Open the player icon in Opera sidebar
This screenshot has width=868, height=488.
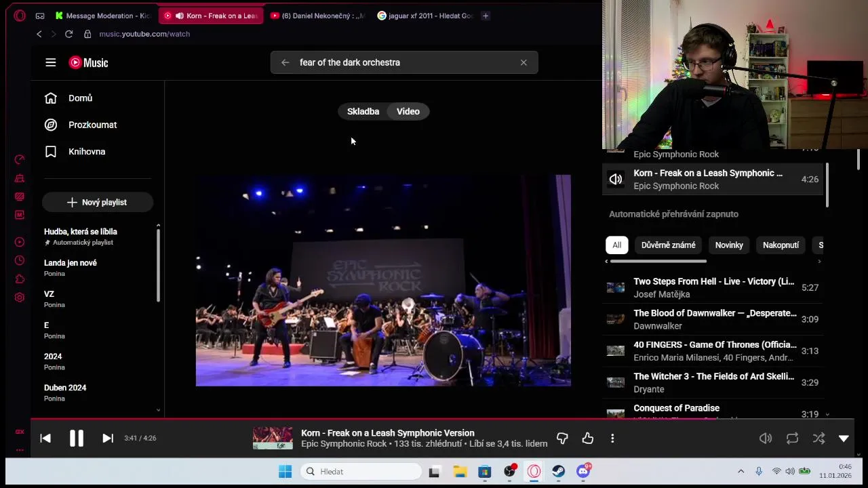(x=20, y=242)
